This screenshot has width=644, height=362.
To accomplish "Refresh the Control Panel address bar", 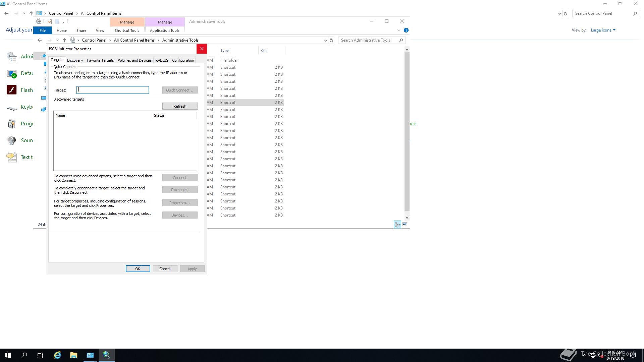I will pyautogui.click(x=566, y=13).
